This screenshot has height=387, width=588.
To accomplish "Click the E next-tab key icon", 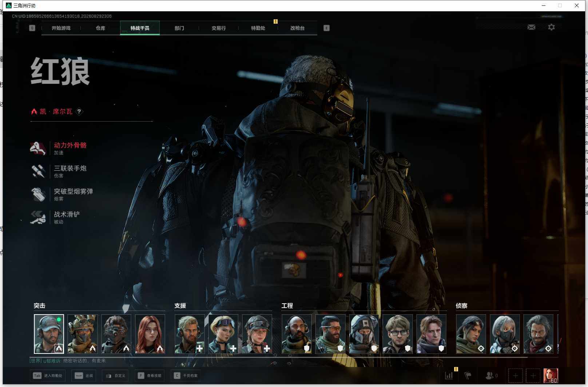I will click(x=326, y=28).
